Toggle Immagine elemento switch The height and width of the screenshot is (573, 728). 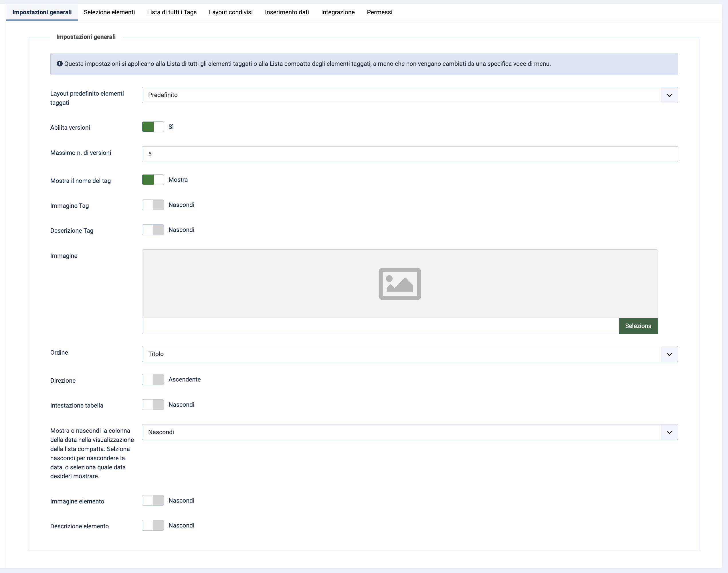[153, 501]
